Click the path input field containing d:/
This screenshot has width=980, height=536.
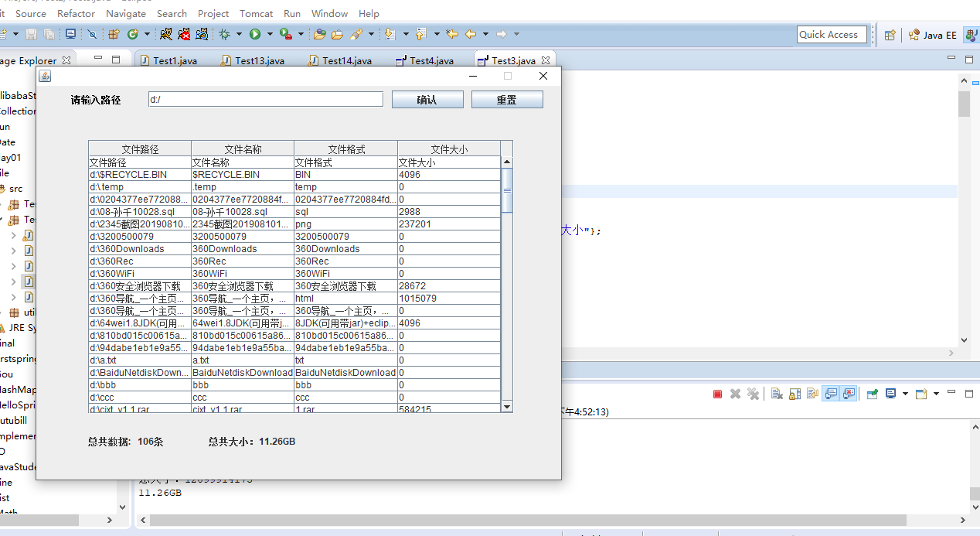pos(266,99)
